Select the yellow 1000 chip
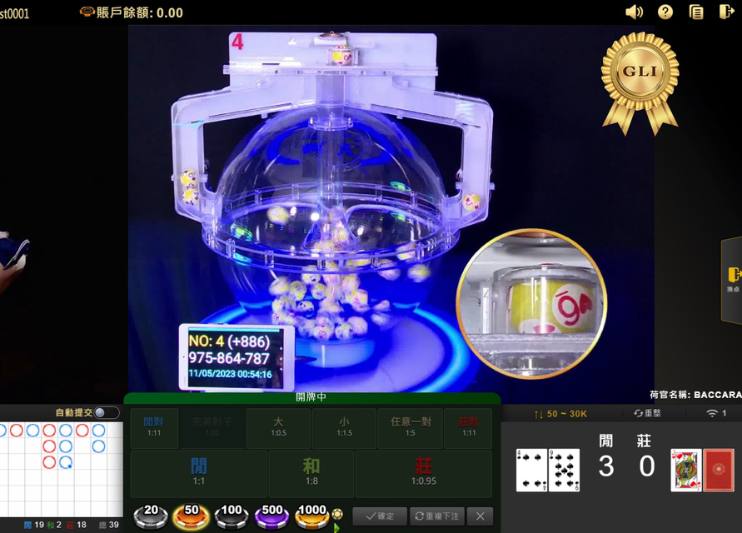The width and height of the screenshot is (742, 533). pos(312,514)
